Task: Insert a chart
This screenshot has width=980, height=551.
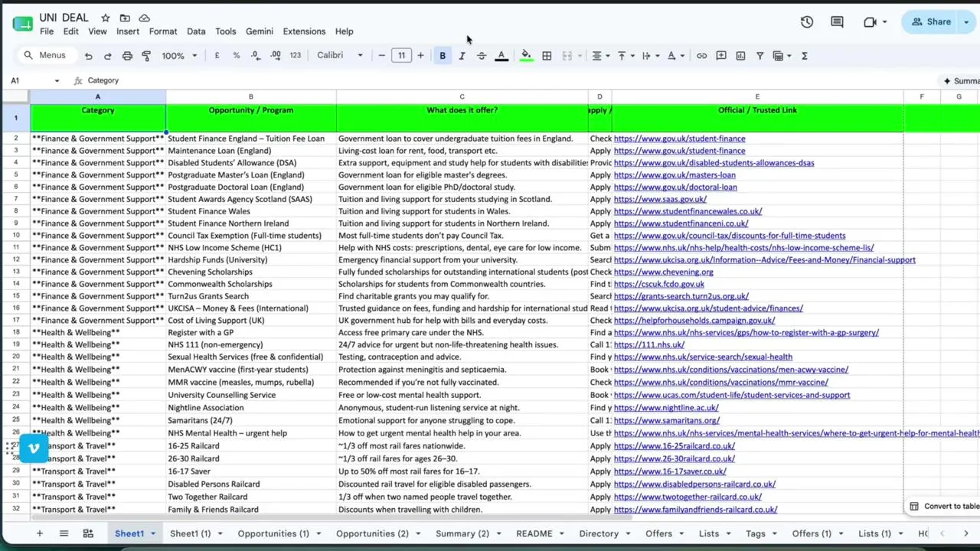Action: coord(740,56)
